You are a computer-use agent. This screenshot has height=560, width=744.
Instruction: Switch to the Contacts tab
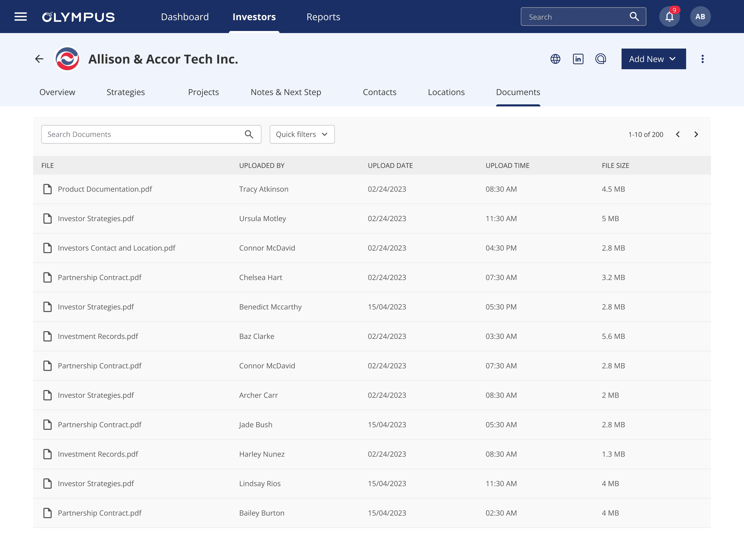coord(379,92)
